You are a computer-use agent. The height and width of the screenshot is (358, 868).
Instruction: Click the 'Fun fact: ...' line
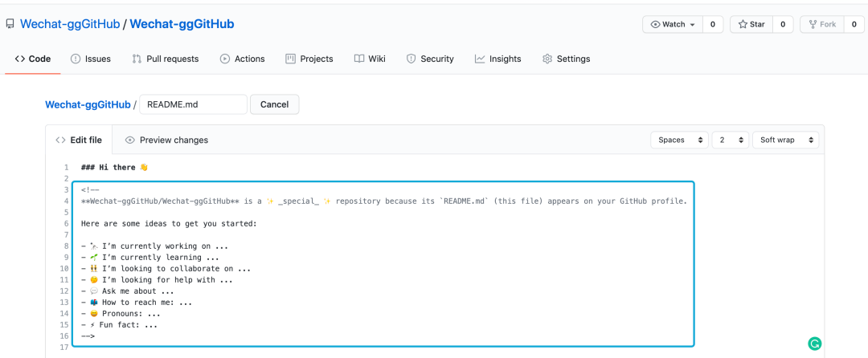point(119,325)
